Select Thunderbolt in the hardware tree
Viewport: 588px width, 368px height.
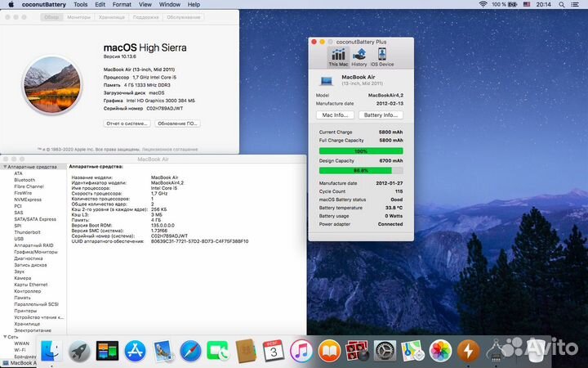click(27, 232)
